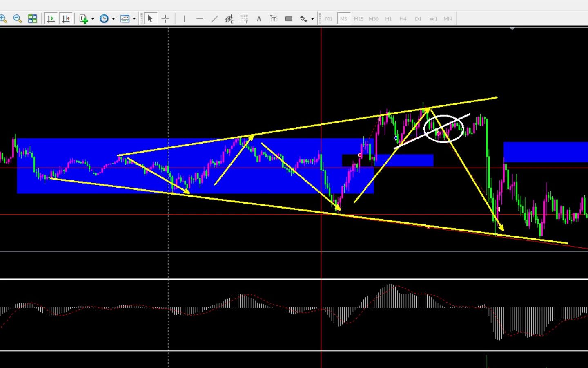Expand the Templates dropdown arrow

coord(134,19)
